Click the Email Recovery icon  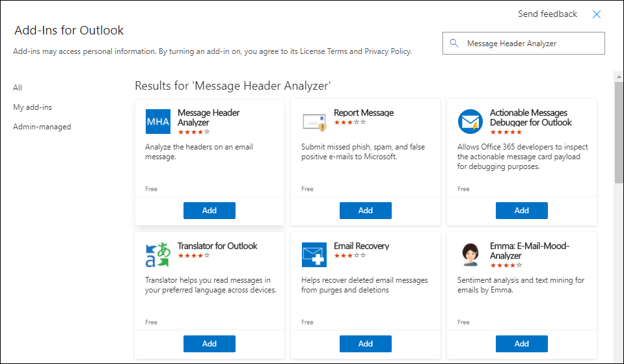314,255
